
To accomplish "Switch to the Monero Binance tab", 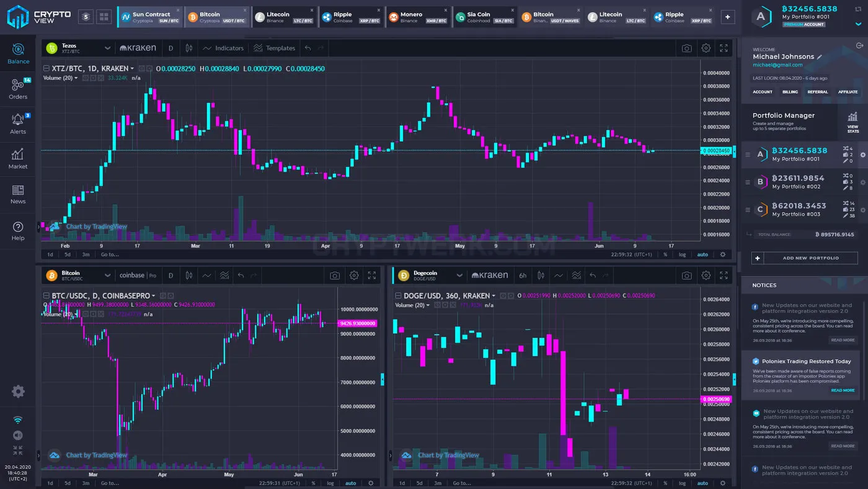I will [418, 17].
